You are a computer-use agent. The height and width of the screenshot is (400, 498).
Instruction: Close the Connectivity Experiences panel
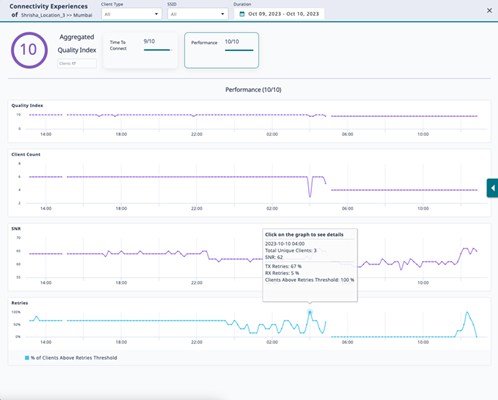[x=489, y=11]
